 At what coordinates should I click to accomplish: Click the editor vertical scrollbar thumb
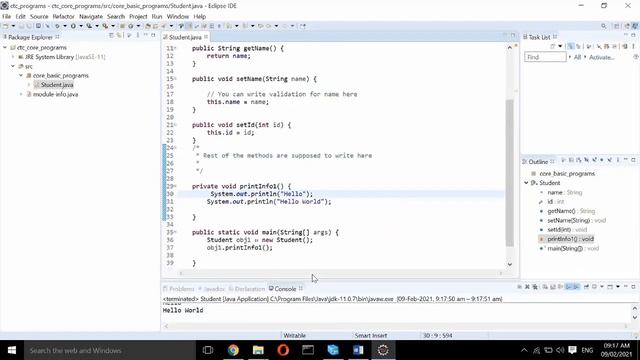(x=510, y=173)
